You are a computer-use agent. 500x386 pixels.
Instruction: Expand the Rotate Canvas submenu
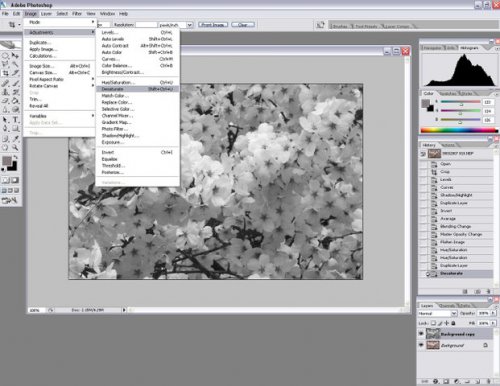59,86
